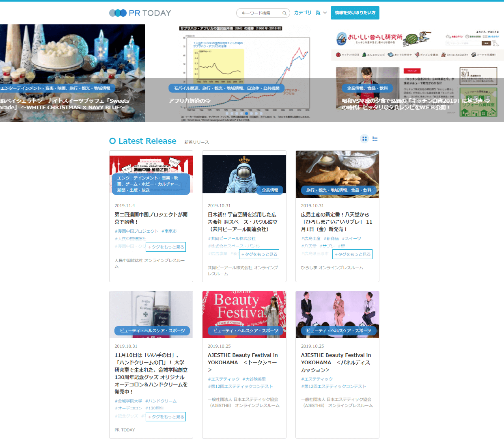Click 企業情報、食品・飲料 badge on carousel
Viewport: 504px width, 441px height.
[x=367, y=88]
